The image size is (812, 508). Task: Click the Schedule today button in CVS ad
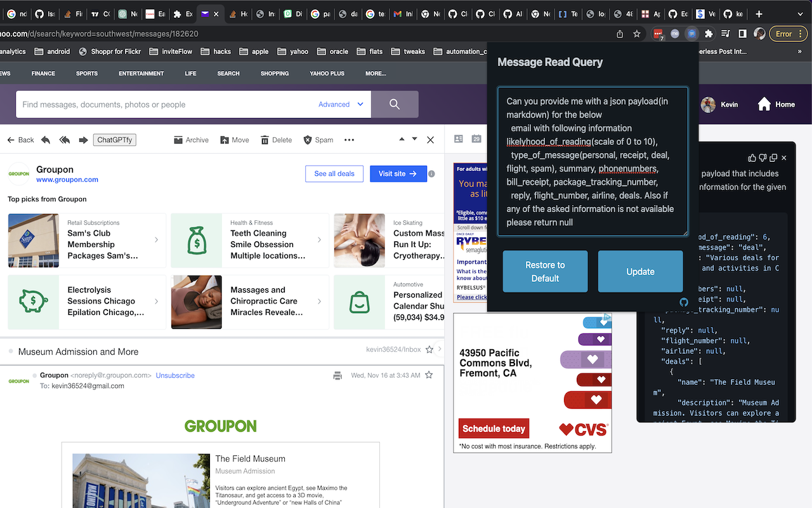tap(494, 429)
